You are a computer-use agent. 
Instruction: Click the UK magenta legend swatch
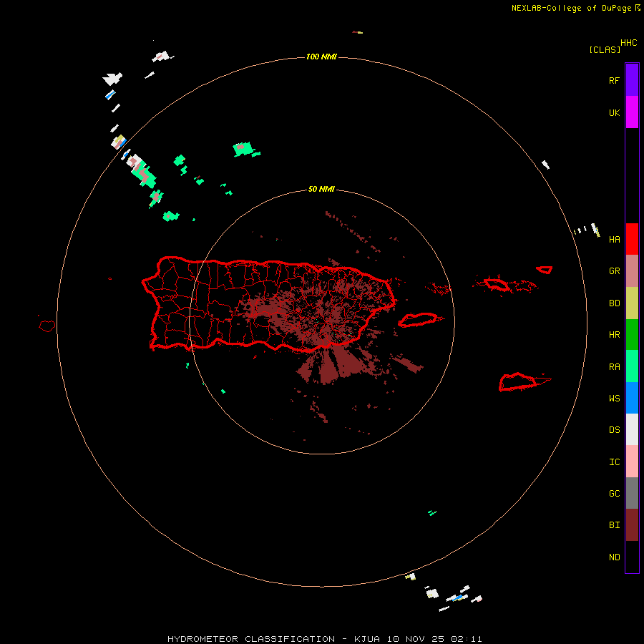point(632,112)
